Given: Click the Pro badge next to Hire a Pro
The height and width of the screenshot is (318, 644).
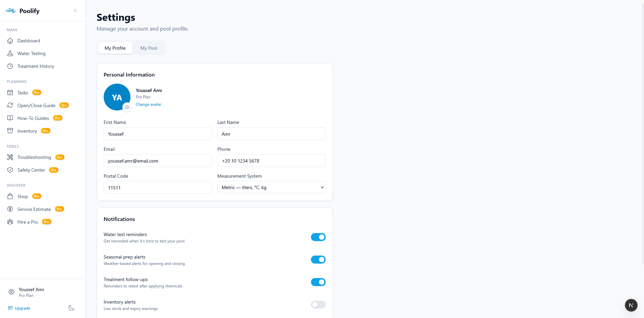Looking at the screenshot, I should pyautogui.click(x=47, y=222).
